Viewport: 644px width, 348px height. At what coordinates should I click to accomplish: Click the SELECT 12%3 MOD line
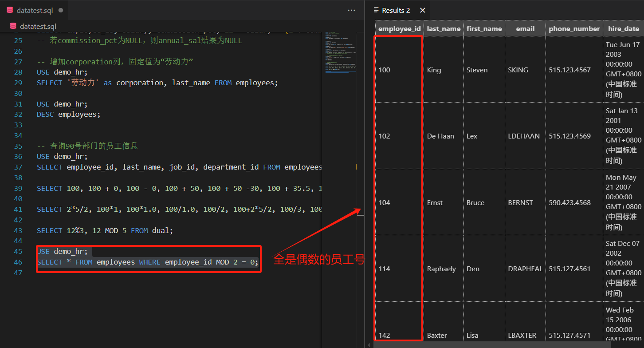point(105,231)
